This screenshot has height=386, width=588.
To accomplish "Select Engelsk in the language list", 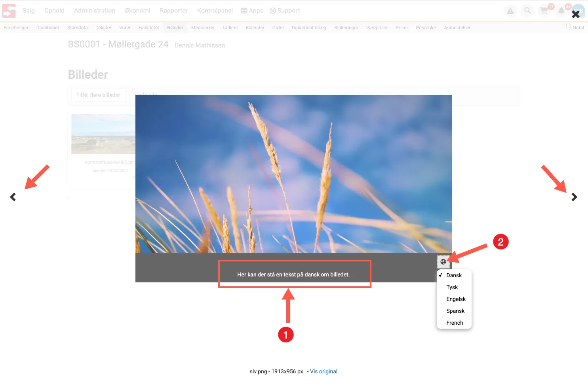I will [x=456, y=299].
